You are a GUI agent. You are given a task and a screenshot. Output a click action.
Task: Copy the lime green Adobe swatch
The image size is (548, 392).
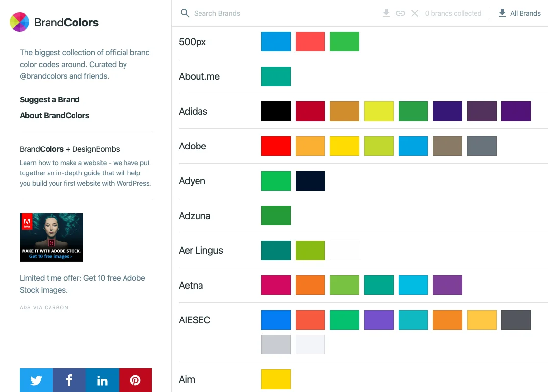coord(379,146)
